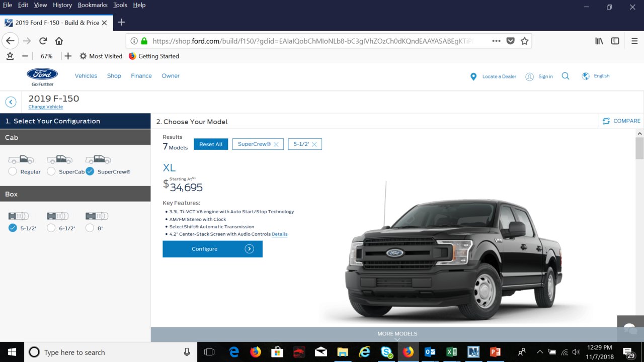The image size is (644, 362).
Task: Open the English language selector
Action: 602,76
